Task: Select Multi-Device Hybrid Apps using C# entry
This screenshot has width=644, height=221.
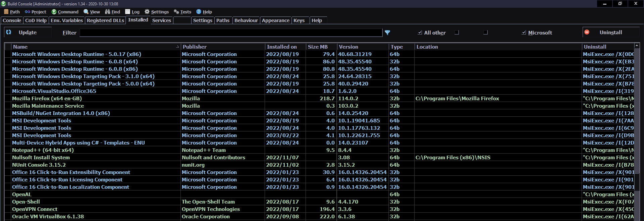Action: click(x=78, y=143)
